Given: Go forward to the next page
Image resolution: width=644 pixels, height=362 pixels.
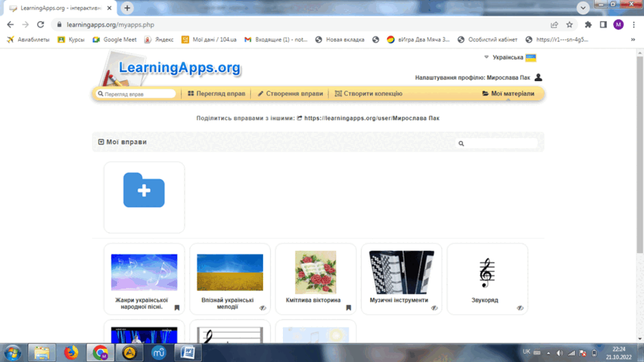Looking at the screenshot, I should click(x=25, y=25).
